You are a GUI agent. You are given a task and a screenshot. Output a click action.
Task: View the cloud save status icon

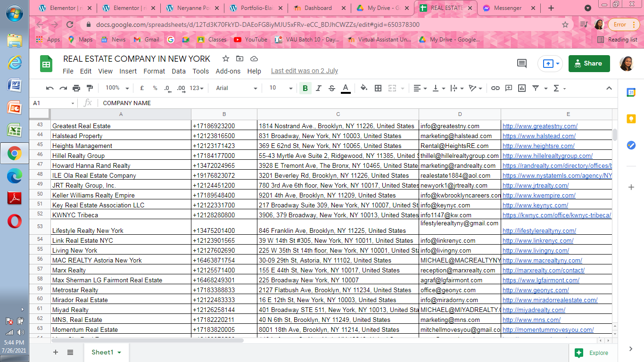click(254, 58)
